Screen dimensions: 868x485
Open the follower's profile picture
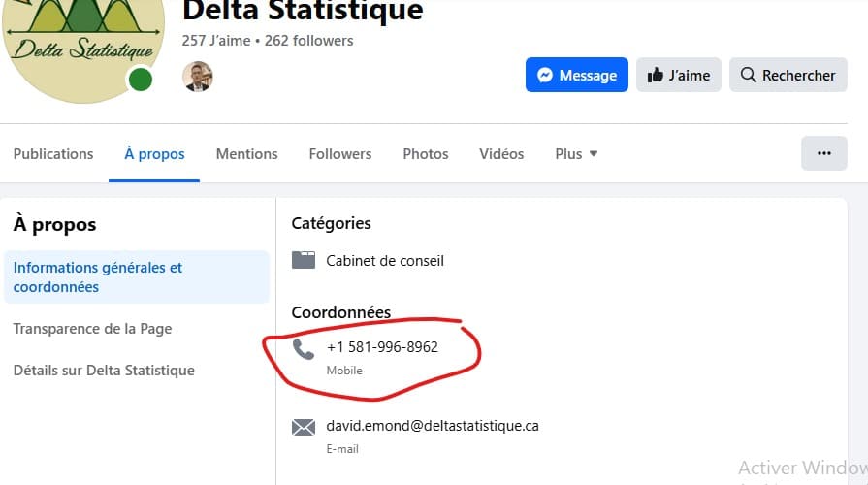click(x=198, y=77)
